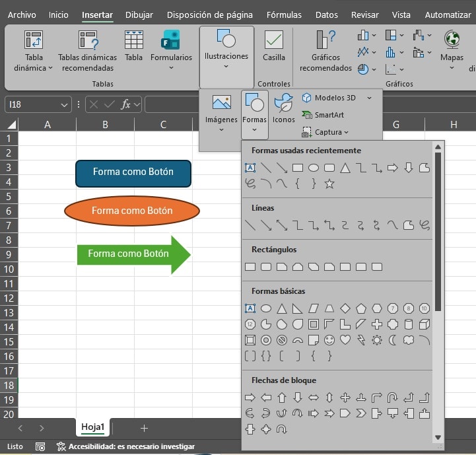476x455 pixels.
Task: Select the Hoja1 sheet tab
Action: 92,427
